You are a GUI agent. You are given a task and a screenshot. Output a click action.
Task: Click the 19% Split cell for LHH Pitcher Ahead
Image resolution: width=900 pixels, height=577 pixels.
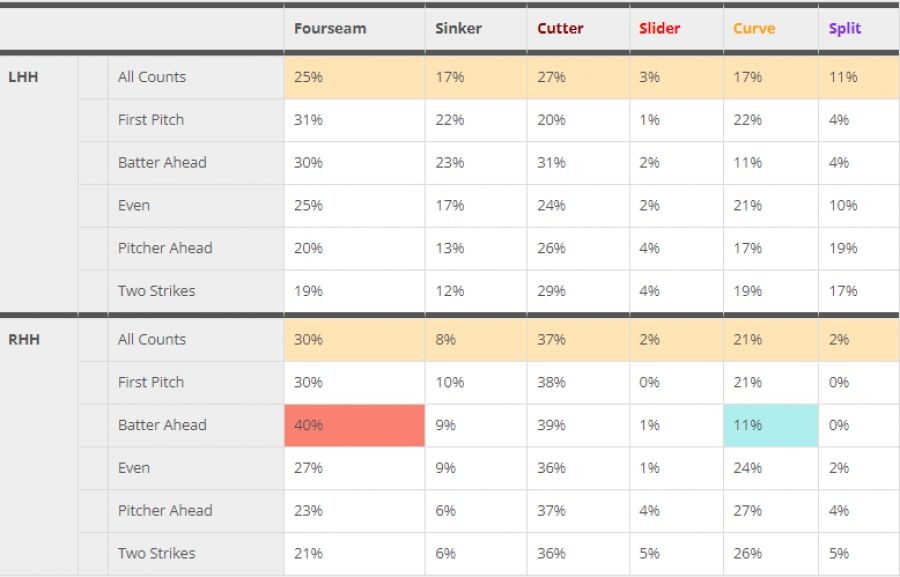pyautogui.click(x=843, y=248)
